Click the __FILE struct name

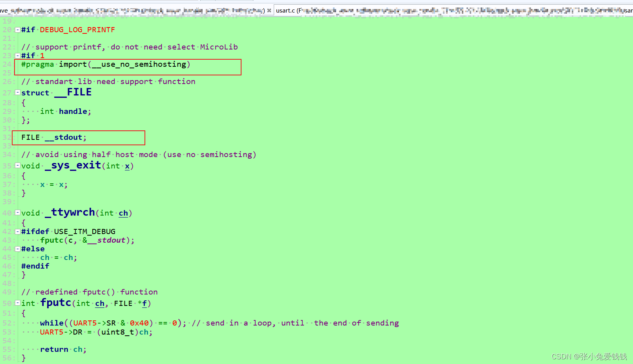73,92
